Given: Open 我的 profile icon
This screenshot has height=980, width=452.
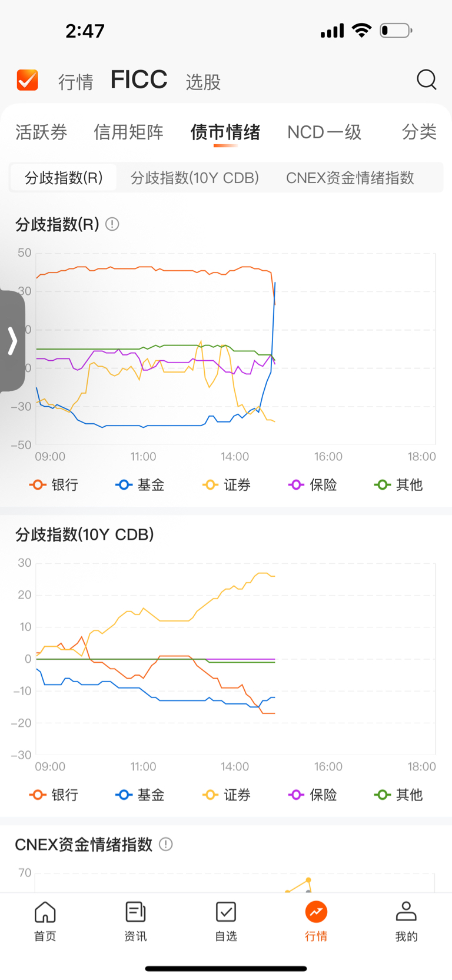Looking at the screenshot, I should (x=406, y=921).
